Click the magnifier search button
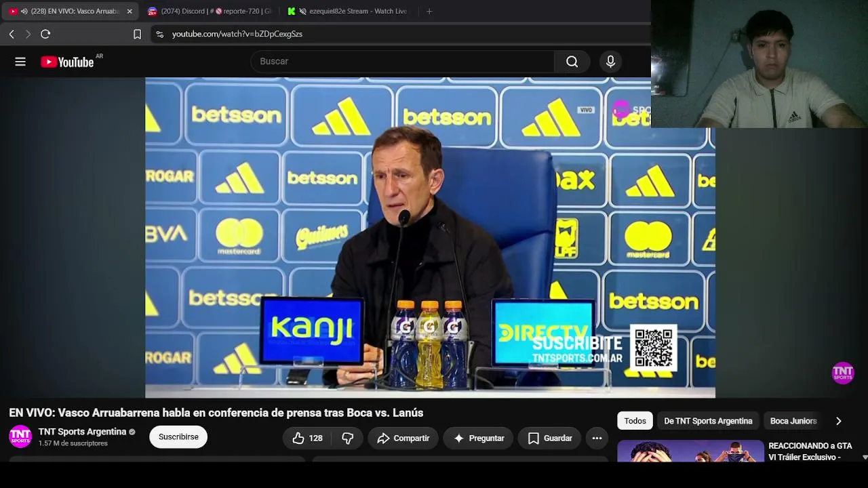Image resolution: width=868 pixels, height=488 pixels. [572, 62]
